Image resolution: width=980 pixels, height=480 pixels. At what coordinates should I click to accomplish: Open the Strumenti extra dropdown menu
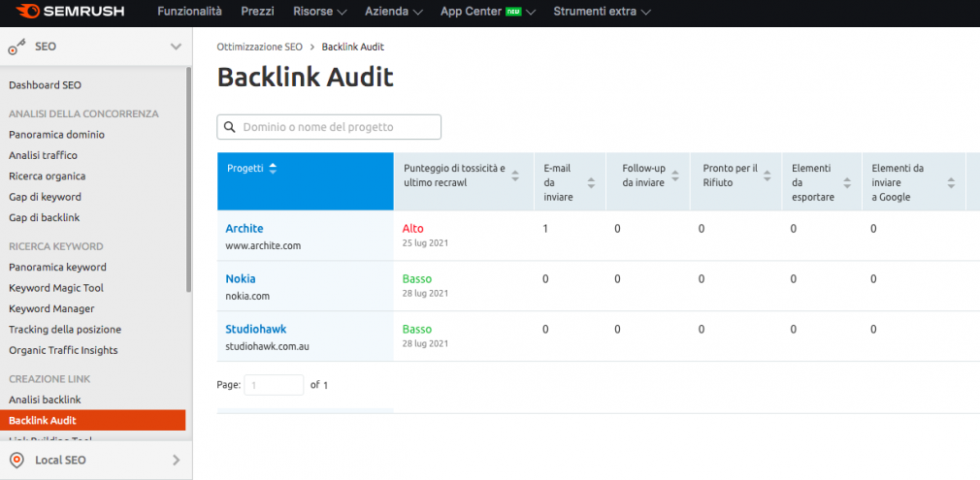[x=602, y=12]
